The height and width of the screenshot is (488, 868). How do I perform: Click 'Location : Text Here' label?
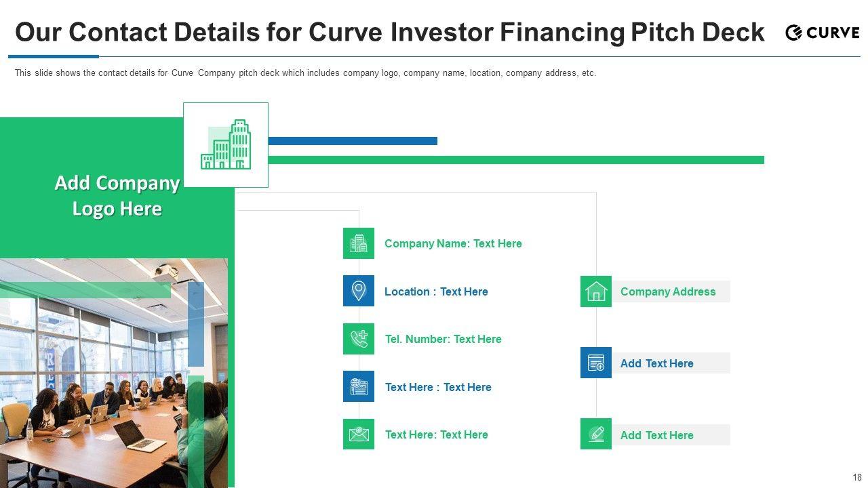(x=436, y=291)
